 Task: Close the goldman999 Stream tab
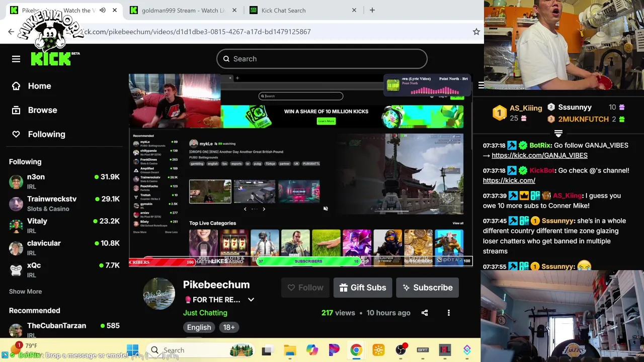tap(234, 10)
